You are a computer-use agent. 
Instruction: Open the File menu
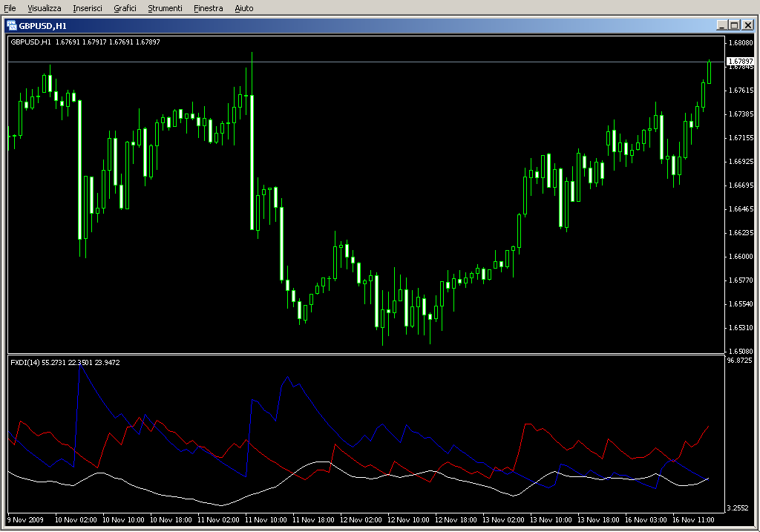point(10,8)
